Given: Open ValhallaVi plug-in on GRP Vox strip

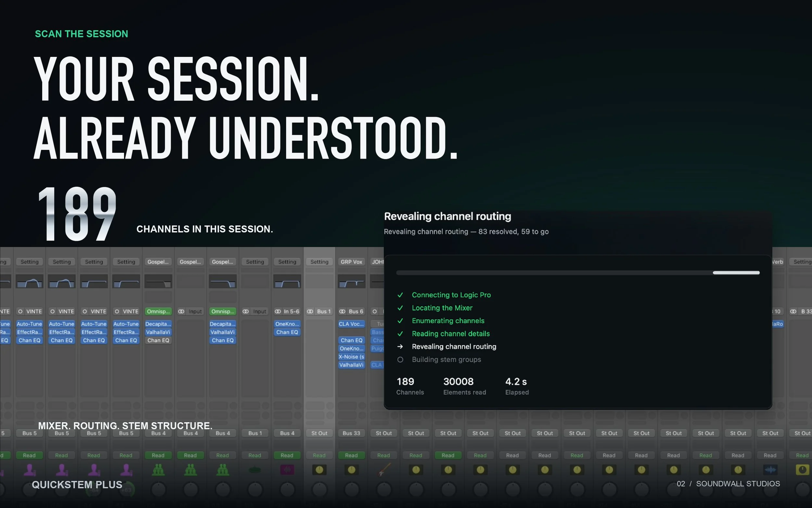Looking at the screenshot, I should [x=351, y=365].
